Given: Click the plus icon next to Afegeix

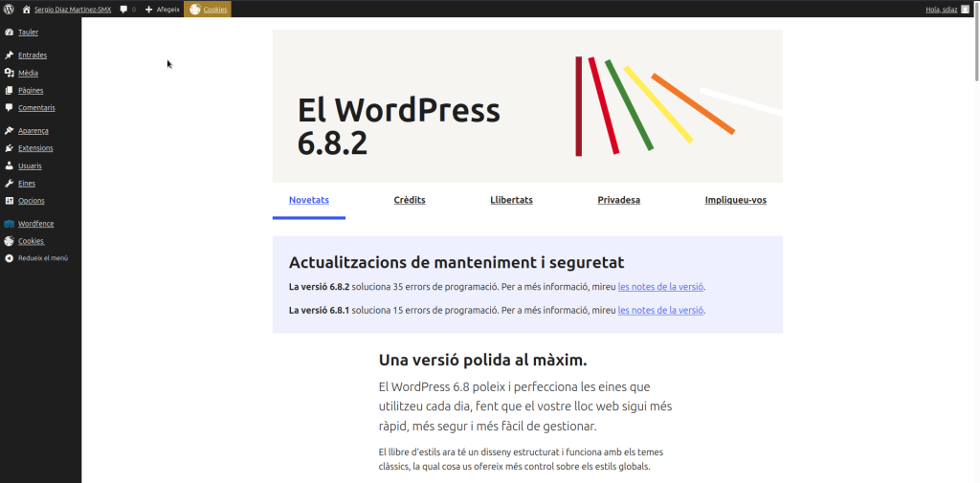Looking at the screenshot, I should click(148, 9).
